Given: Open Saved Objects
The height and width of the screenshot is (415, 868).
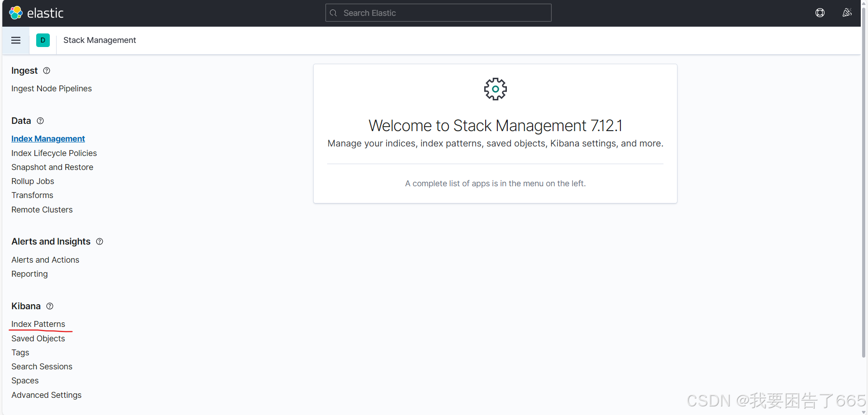Looking at the screenshot, I should pyautogui.click(x=38, y=338).
